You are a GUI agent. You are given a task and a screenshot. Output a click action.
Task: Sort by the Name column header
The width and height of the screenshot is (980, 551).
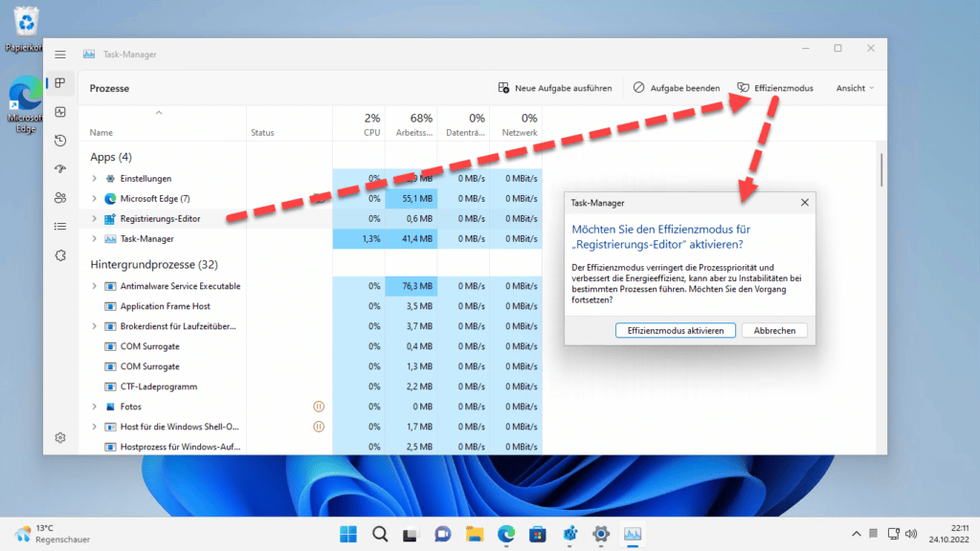coord(101,132)
